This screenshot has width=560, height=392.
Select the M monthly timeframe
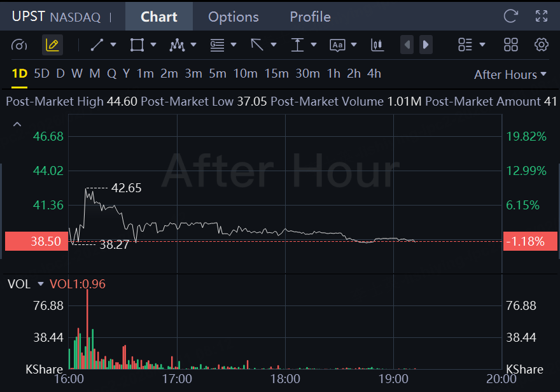coord(95,74)
